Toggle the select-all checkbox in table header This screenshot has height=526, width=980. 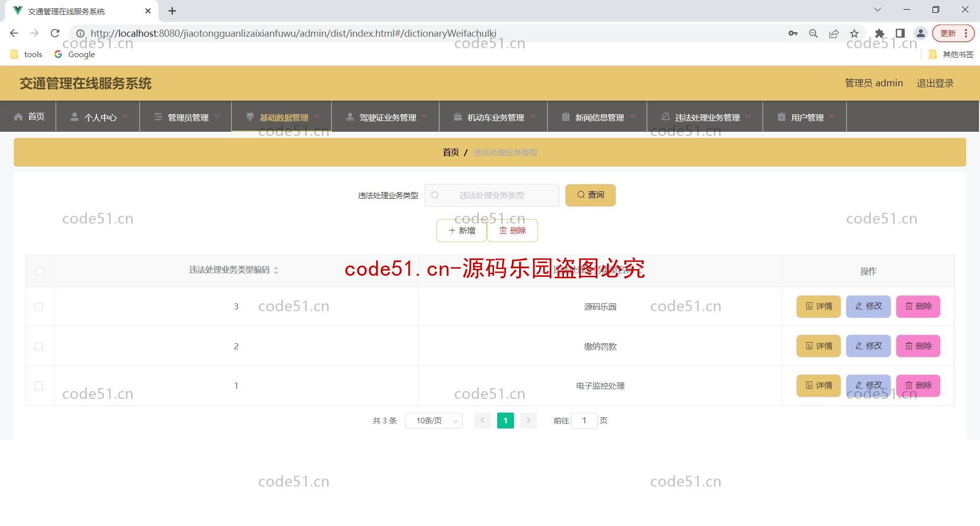tap(40, 271)
